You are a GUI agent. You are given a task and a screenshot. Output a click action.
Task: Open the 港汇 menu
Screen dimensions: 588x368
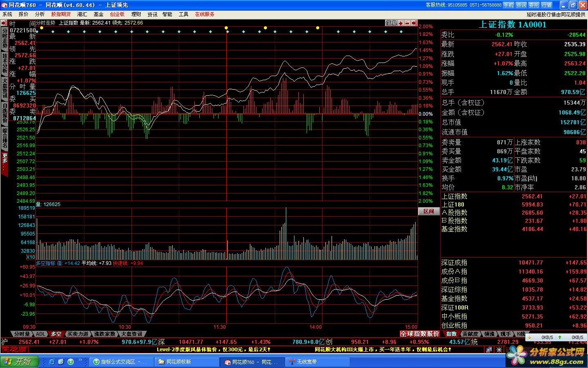82,14
